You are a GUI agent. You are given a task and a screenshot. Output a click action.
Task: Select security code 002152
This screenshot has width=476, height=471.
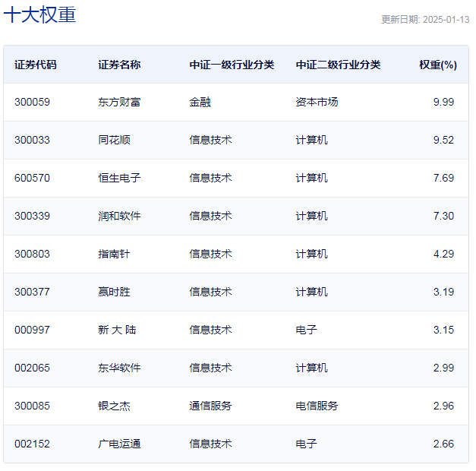[32, 444]
